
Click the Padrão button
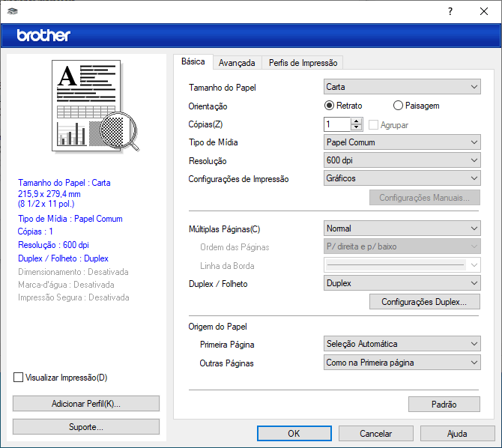pyautogui.click(x=444, y=404)
